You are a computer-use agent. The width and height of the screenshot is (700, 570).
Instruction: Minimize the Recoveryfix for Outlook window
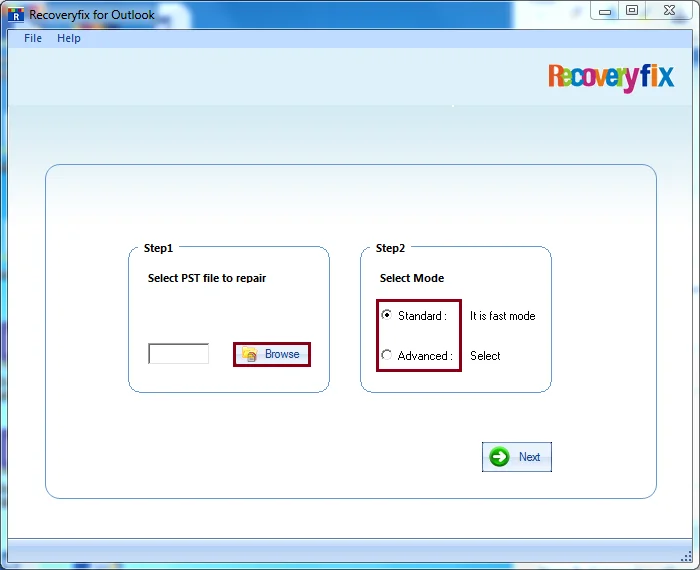click(x=605, y=11)
